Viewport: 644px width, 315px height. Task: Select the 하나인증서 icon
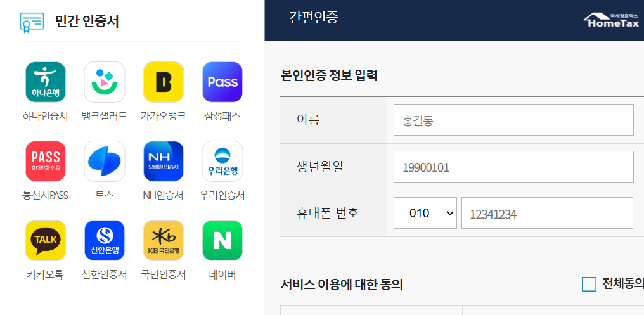tap(46, 82)
